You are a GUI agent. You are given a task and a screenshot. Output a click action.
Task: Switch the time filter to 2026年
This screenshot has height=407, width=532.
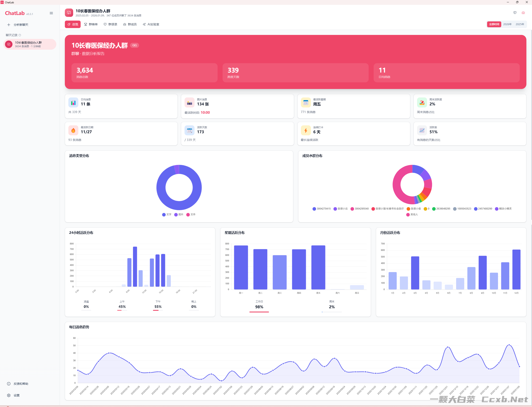pos(507,24)
